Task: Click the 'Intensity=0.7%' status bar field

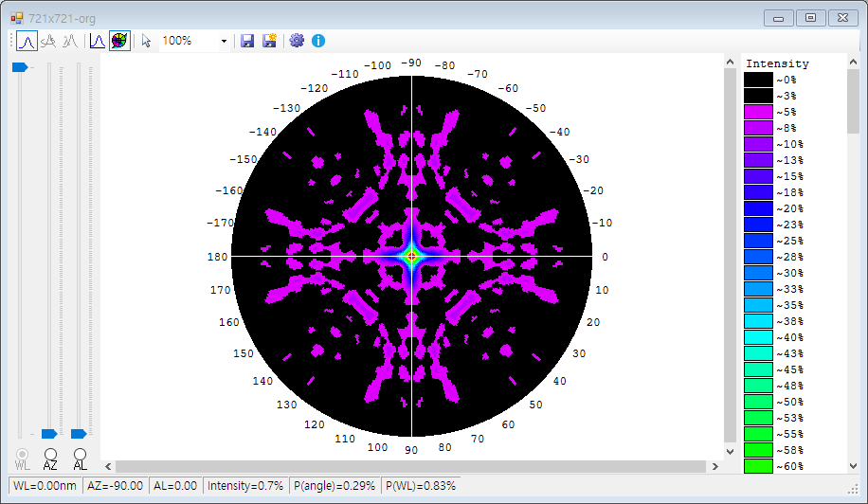Action: 245,486
